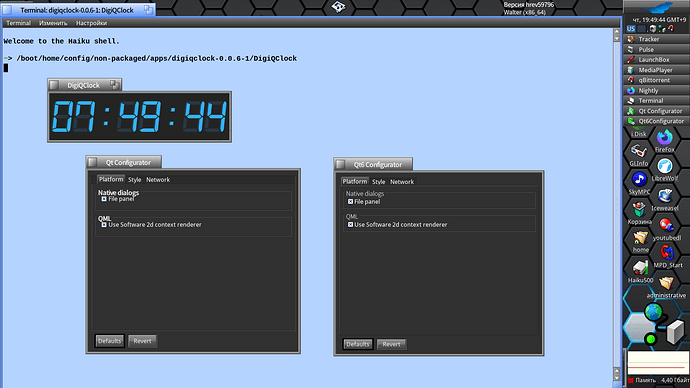Select MediaPlayer in the Deskbar list
This screenshot has height=388, width=690.
click(656, 70)
